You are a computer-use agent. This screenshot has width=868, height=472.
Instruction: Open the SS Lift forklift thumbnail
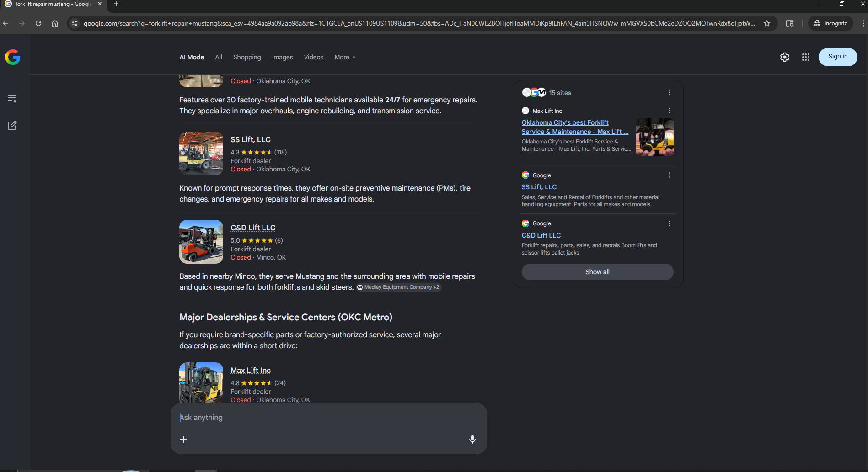point(201,154)
